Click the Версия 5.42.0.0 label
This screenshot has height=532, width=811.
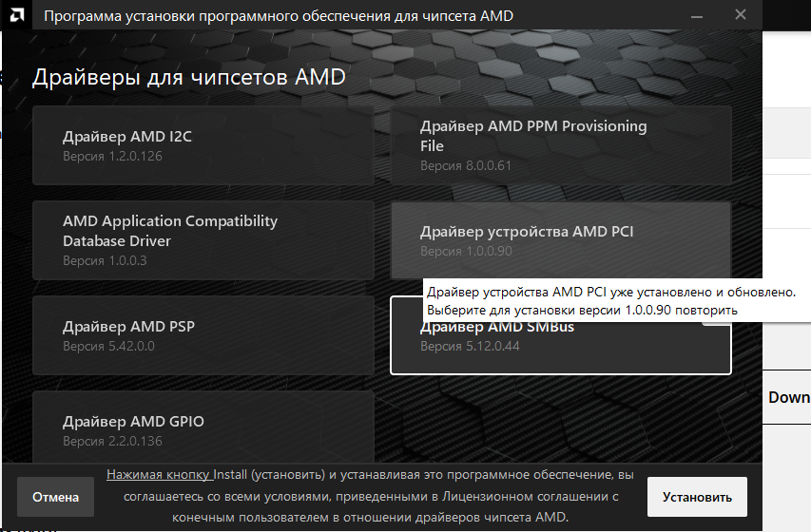[x=108, y=346]
